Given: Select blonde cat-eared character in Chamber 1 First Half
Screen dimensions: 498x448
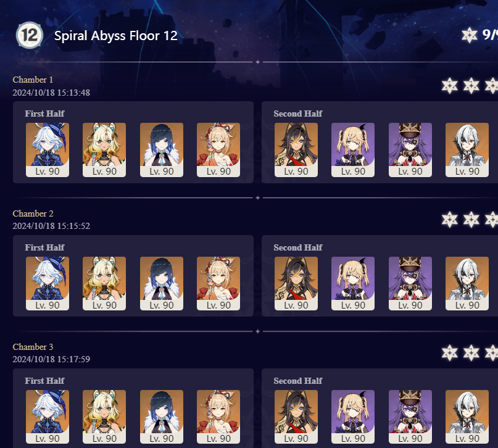Looking at the screenshot, I should [104, 150].
